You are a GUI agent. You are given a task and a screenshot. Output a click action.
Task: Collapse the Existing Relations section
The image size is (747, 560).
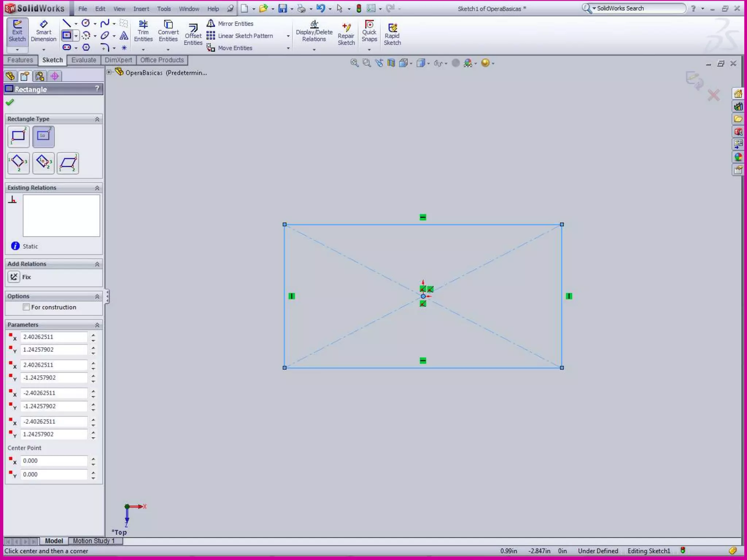pos(97,188)
